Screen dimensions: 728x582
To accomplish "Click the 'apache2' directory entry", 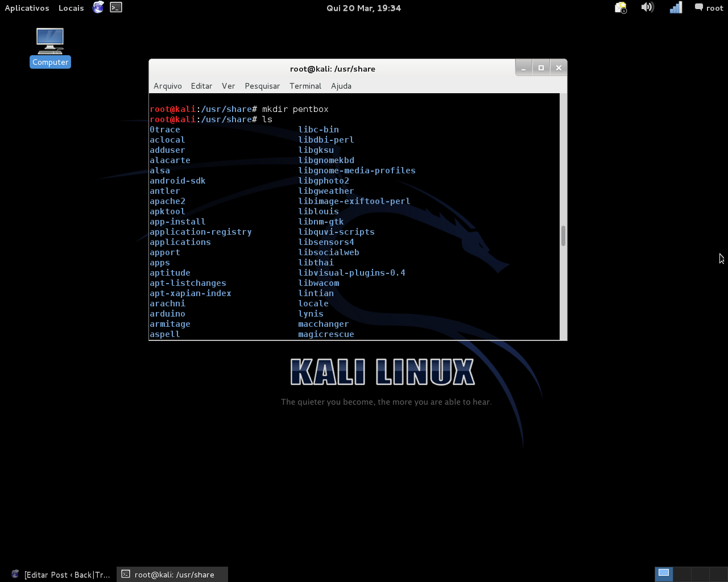I will click(167, 201).
